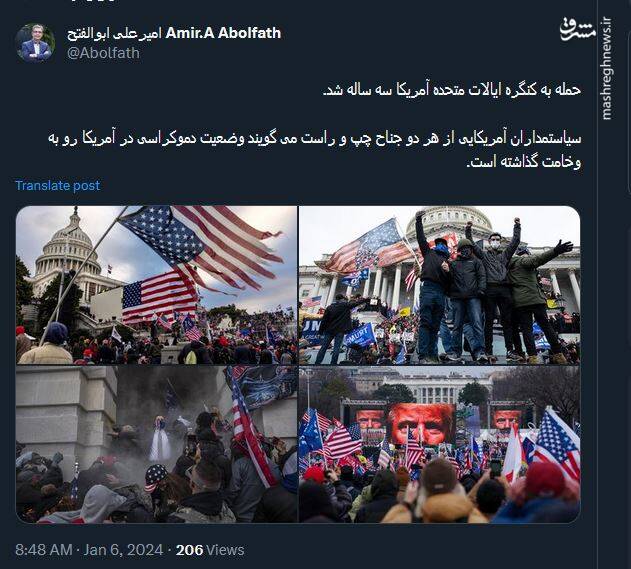Click the Persian name امیرعلی ابوالفتح
This screenshot has width=631, height=569.
tap(114, 33)
